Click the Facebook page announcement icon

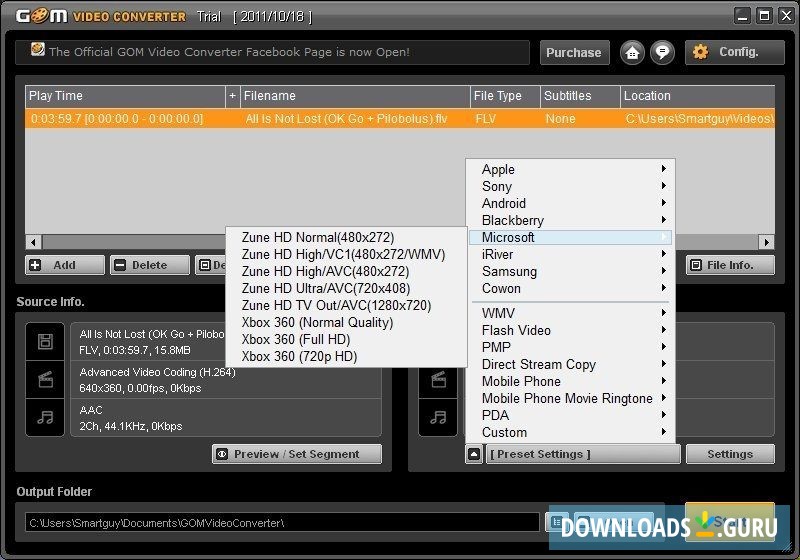click(x=37, y=49)
